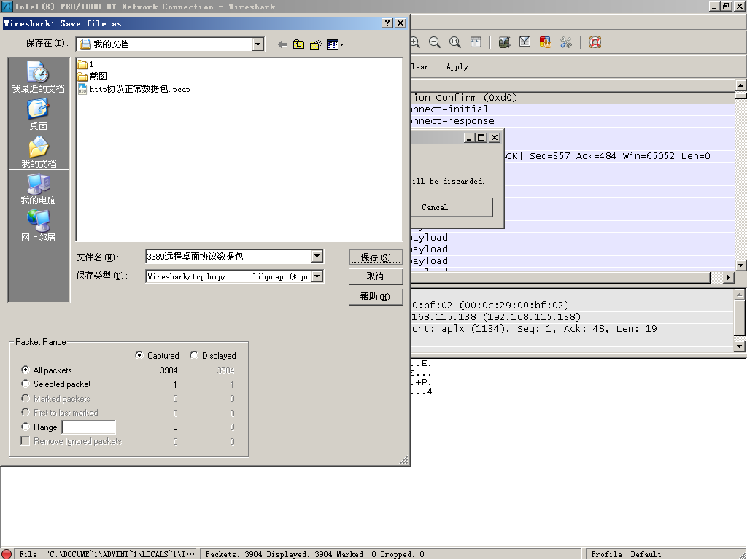Image resolution: width=747 pixels, height=560 pixels.
Task: Select 我的文档 in places sidebar
Action: 39,152
